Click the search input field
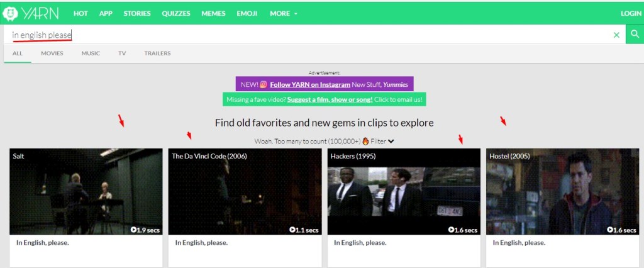 coord(302,35)
